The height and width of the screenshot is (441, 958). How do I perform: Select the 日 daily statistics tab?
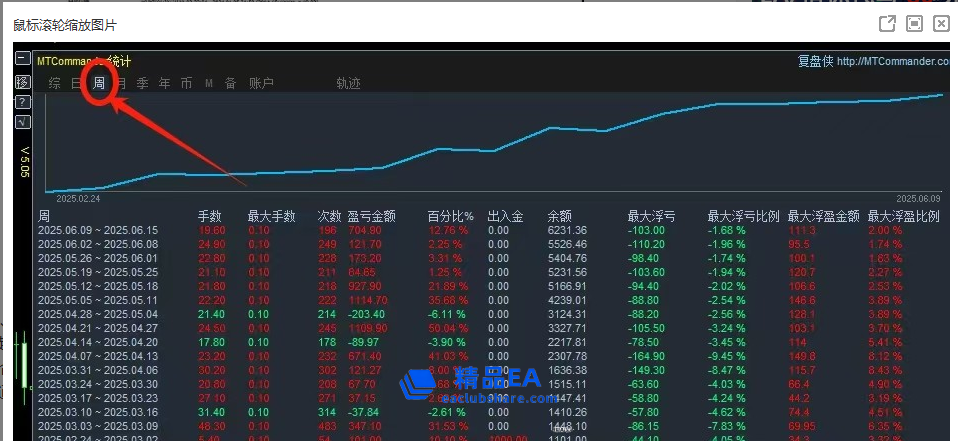tap(77, 83)
